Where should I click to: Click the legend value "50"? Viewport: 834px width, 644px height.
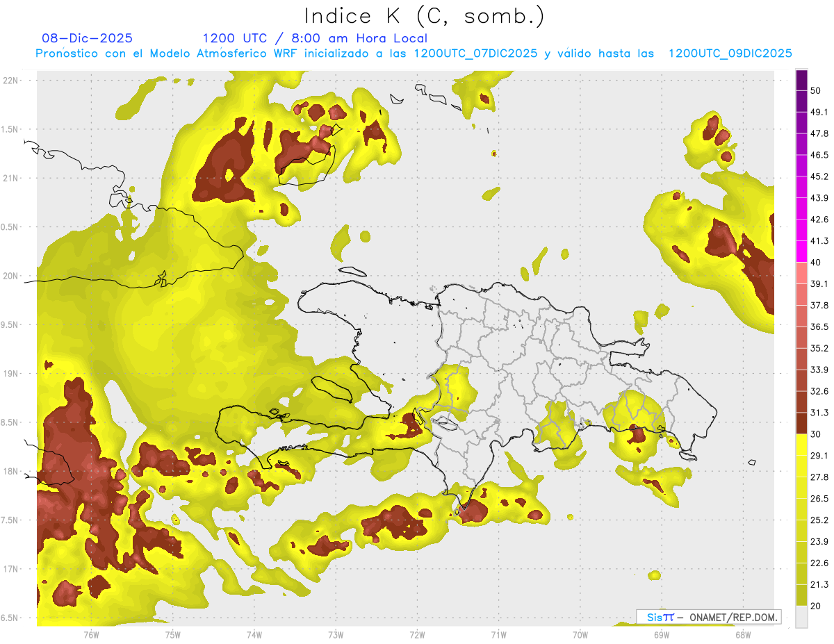[x=816, y=91]
